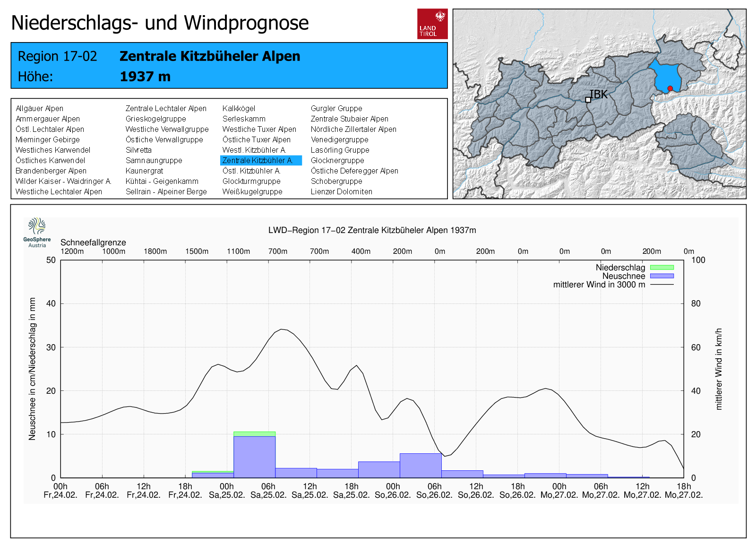Viewport: 756px width, 545px height.
Task: Select Kalkkögel region
Action: [239, 109]
